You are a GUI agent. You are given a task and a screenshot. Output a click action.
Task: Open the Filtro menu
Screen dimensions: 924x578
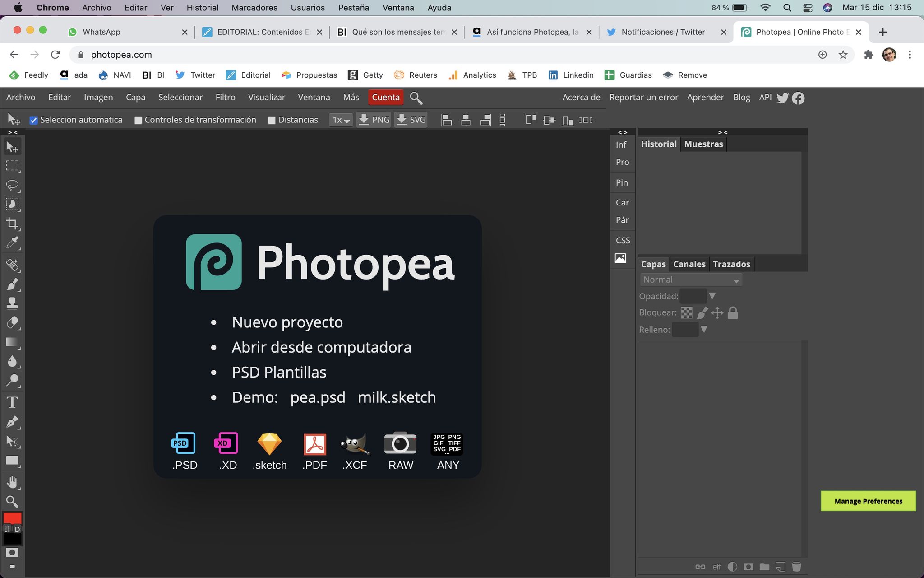[225, 97]
